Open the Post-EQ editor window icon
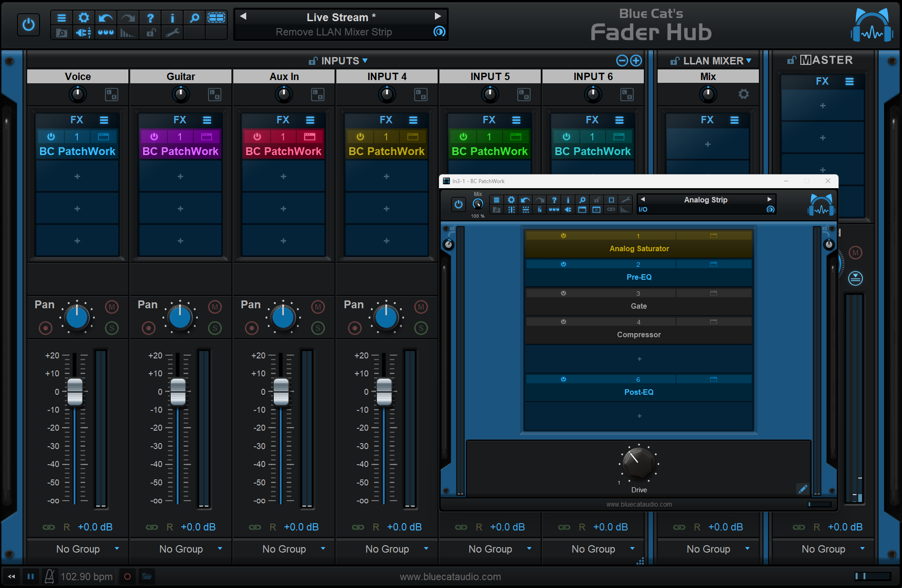The width and height of the screenshot is (902, 588). click(713, 379)
